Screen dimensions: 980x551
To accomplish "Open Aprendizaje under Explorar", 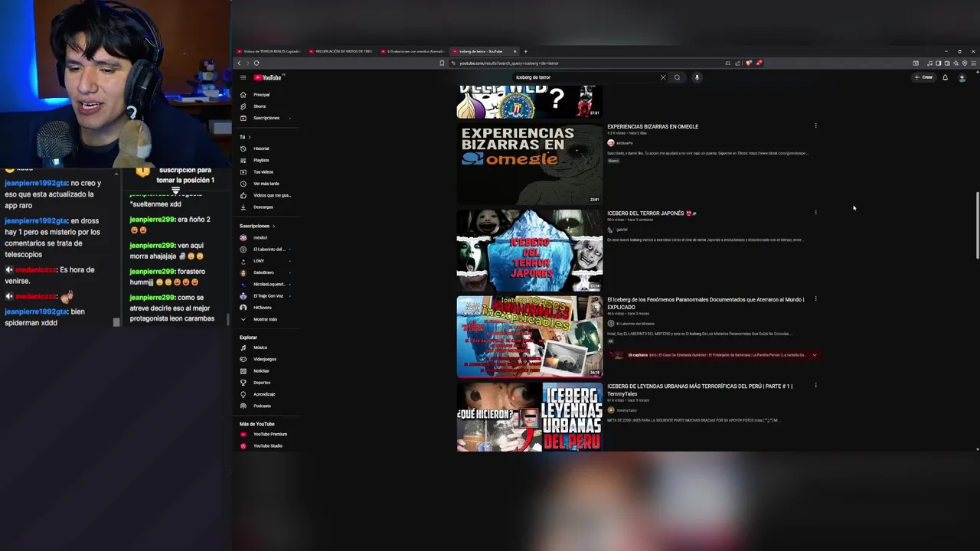I will pyautogui.click(x=265, y=394).
